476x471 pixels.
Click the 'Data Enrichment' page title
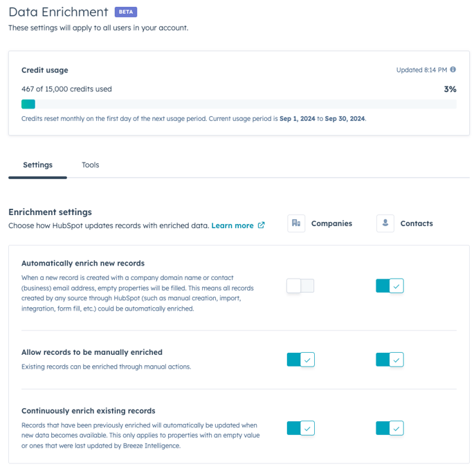(x=58, y=12)
